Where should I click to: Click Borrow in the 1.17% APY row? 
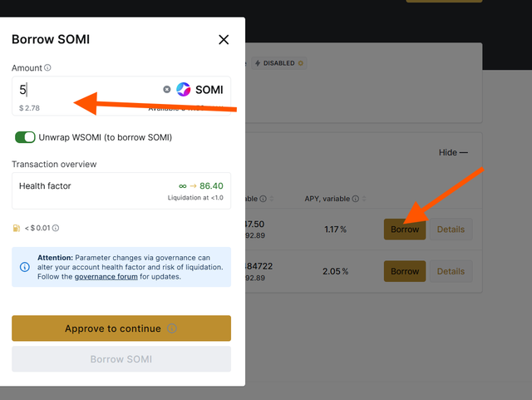coord(405,230)
